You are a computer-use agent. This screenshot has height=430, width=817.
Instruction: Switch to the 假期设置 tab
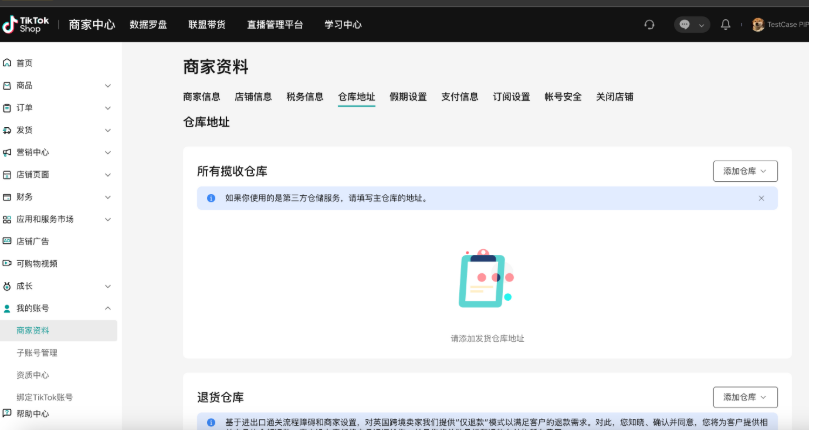click(408, 97)
